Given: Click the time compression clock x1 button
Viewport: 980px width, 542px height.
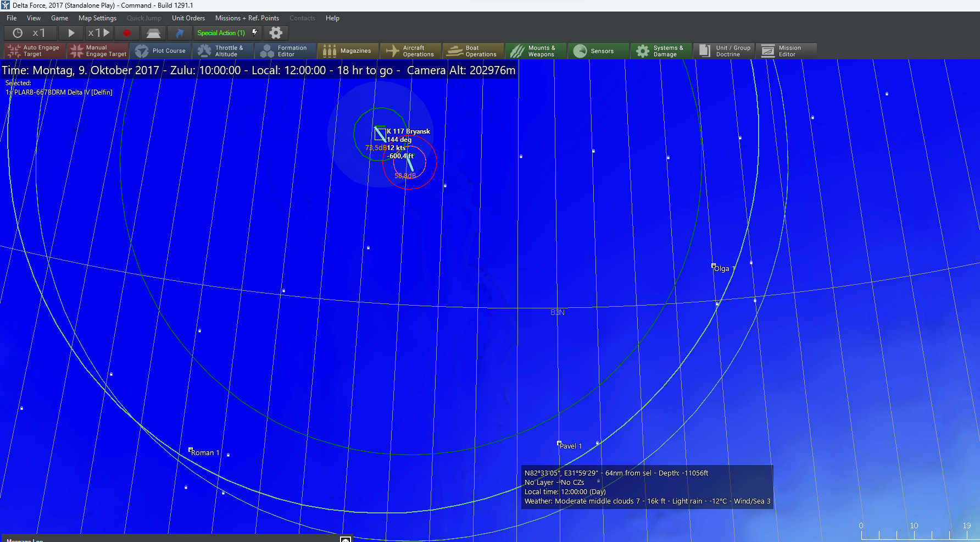Looking at the screenshot, I should click(30, 33).
